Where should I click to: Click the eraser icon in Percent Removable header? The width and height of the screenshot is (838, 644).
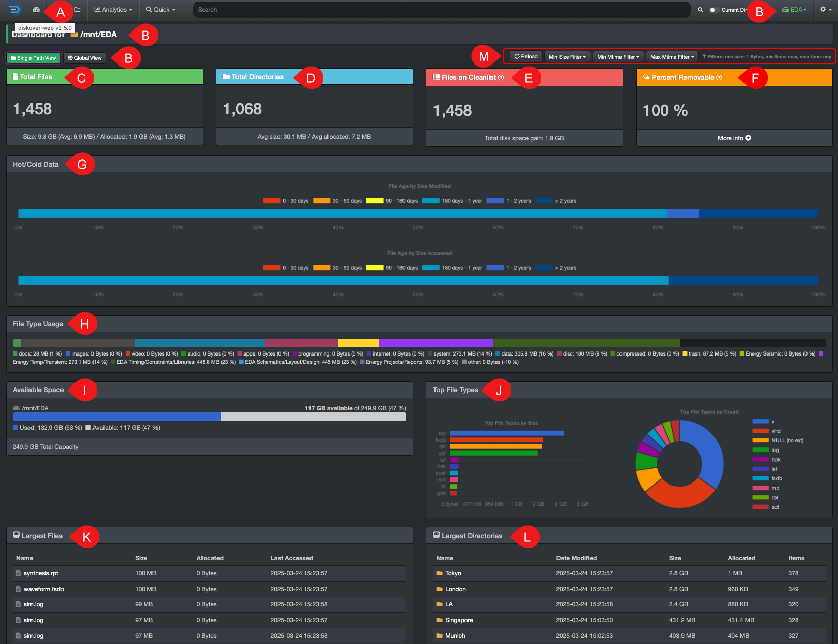click(x=646, y=77)
